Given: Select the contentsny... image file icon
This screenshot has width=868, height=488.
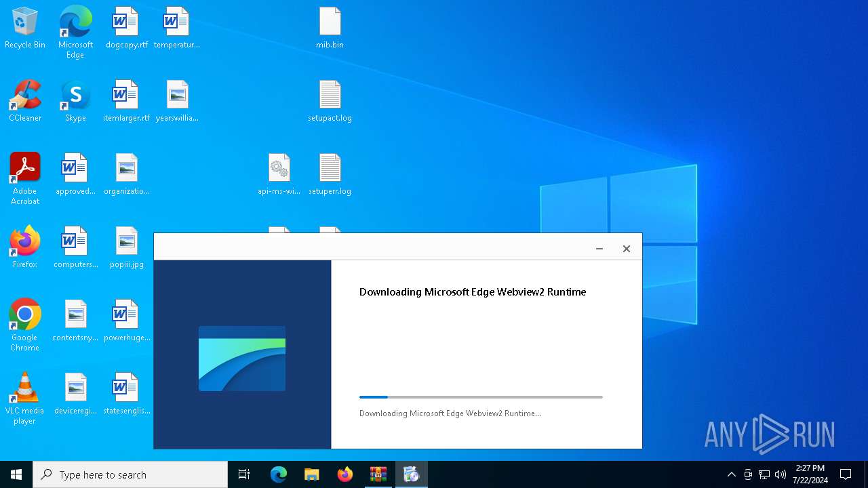Looking at the screenshot, I should coord(75,321).
